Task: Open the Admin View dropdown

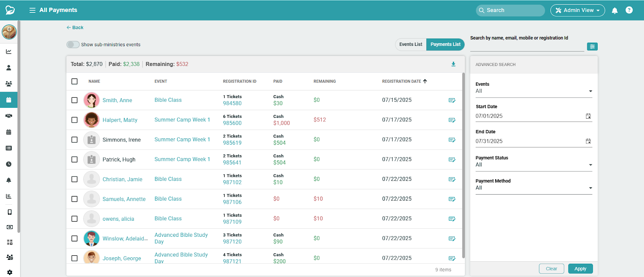Action: [578, 10]
